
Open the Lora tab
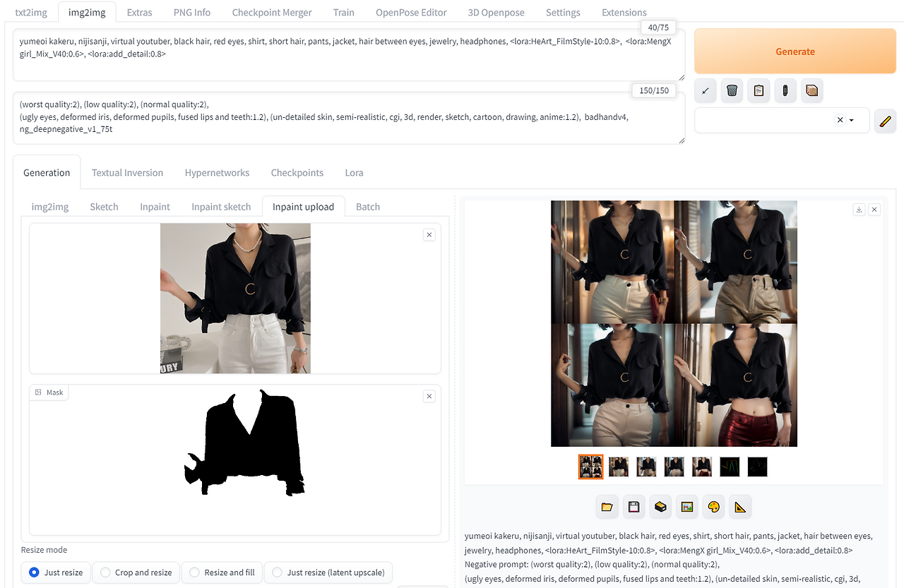pos(354,172)
